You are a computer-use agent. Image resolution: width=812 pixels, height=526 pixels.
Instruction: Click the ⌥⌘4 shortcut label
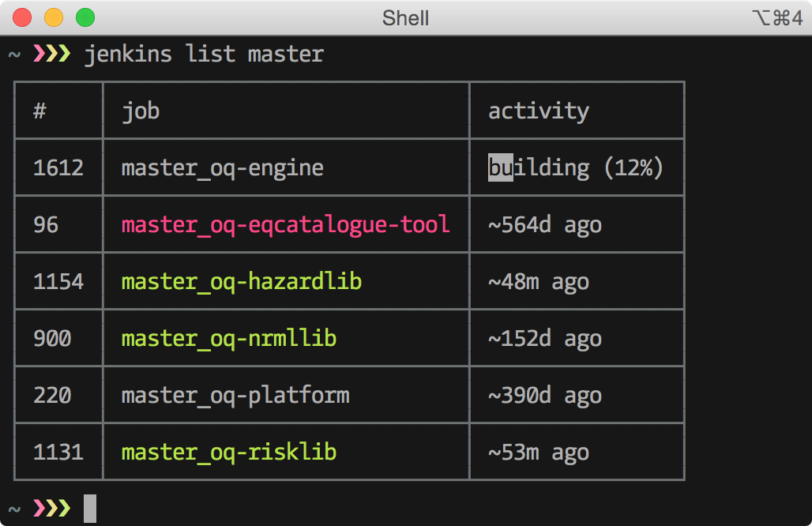point(777,18)
